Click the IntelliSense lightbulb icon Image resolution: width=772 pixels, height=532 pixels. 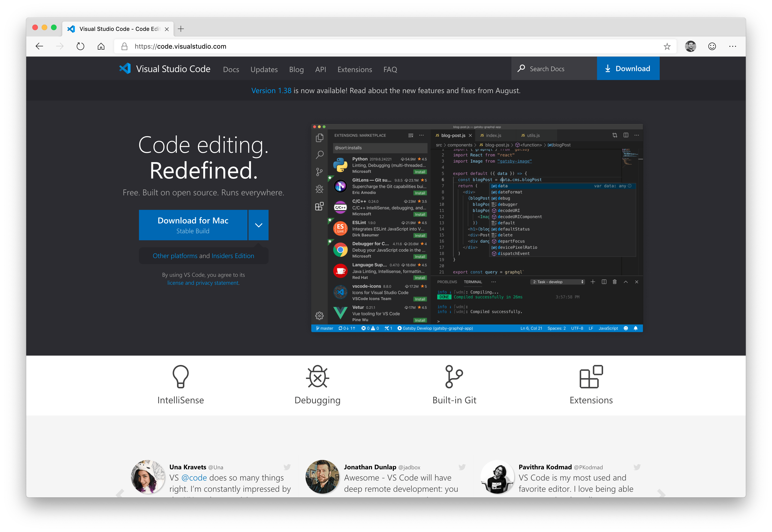point(181,377)
